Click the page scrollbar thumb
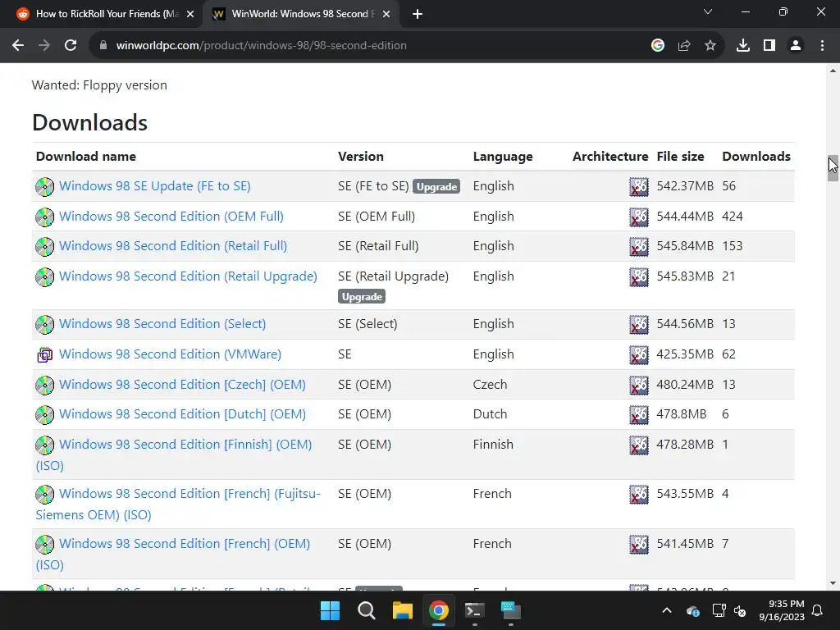This screenshot has height=630, width=840. tap(833, 169)
